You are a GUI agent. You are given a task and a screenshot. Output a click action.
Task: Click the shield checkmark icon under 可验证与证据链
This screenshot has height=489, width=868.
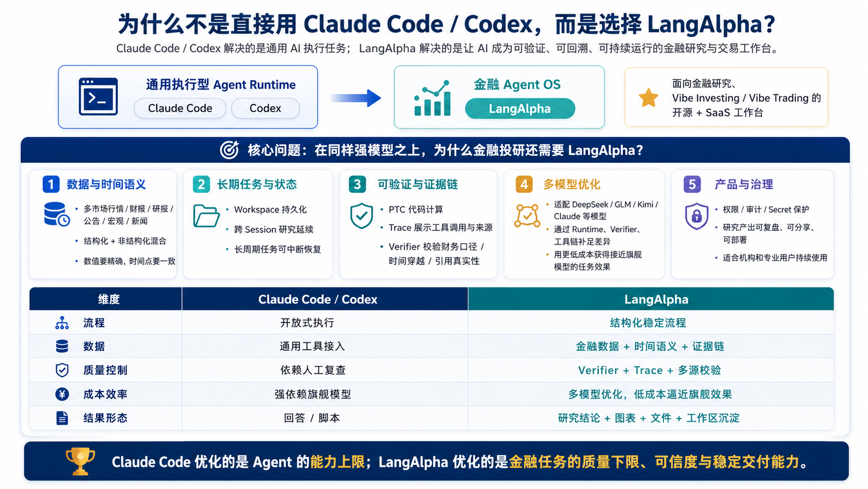coord(361,216)
